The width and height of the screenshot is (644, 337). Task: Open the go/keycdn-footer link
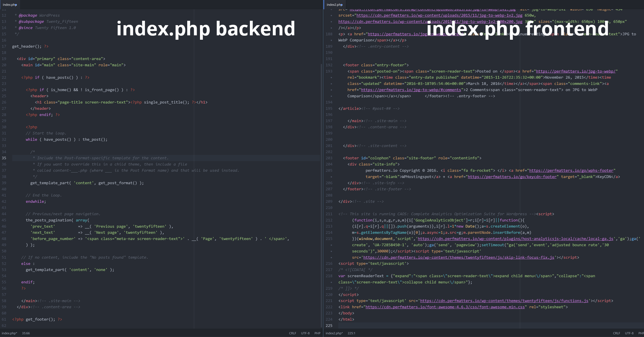512,177
